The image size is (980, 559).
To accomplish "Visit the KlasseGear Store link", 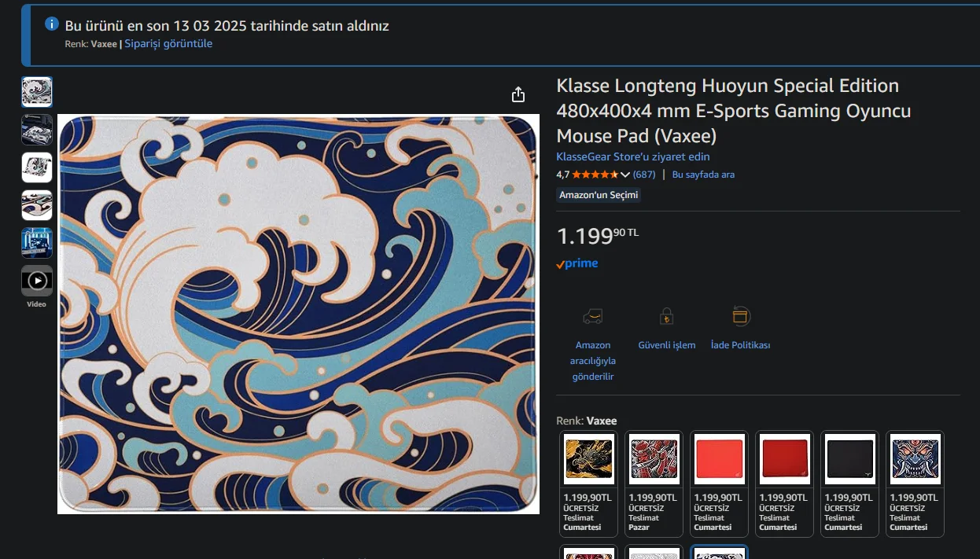I will 633,156.
